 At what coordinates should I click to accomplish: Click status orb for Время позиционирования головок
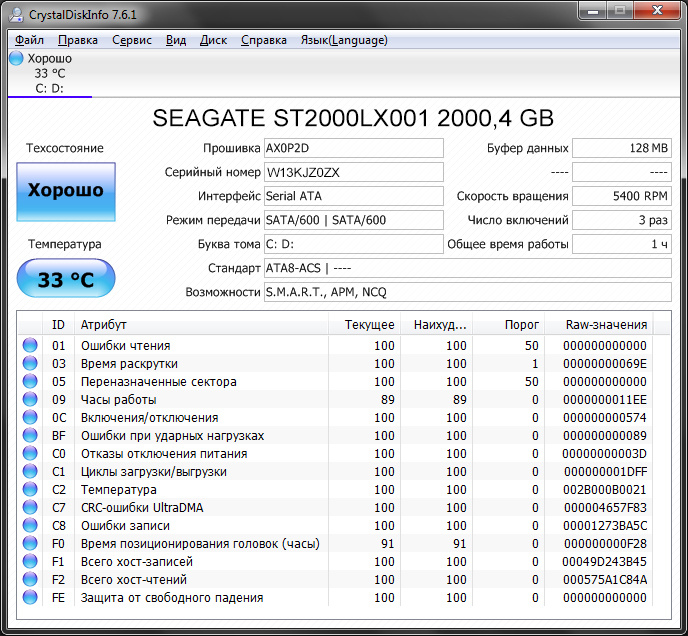click(30, 543)
